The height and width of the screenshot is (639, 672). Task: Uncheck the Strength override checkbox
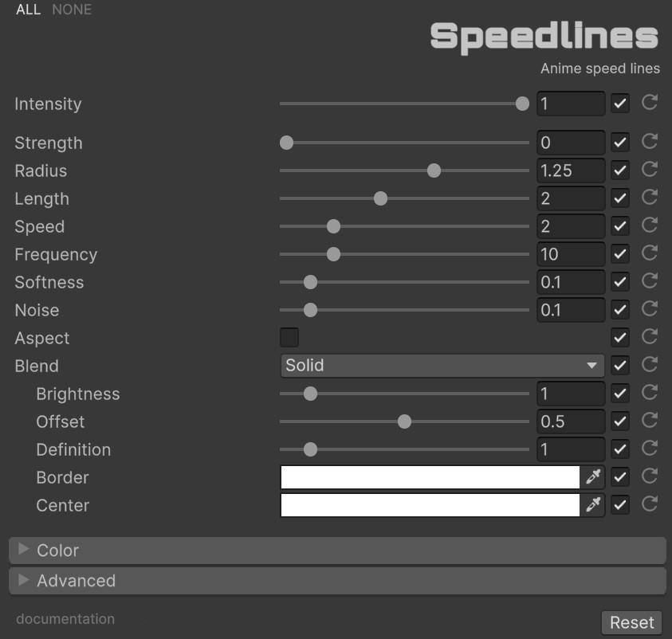[620, 143]
